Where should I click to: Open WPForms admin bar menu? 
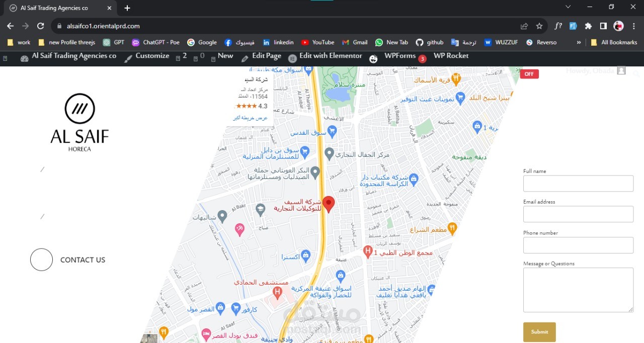[x=397, y=56]
